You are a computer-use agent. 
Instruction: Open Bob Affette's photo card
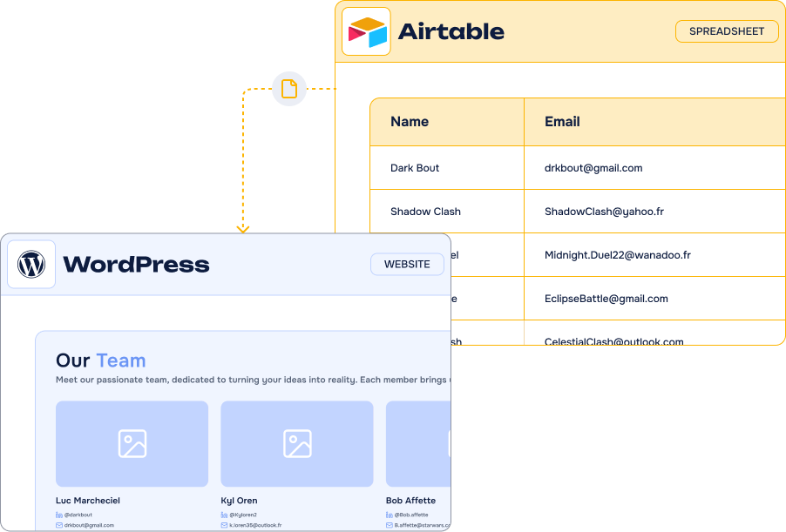(418, 444)
